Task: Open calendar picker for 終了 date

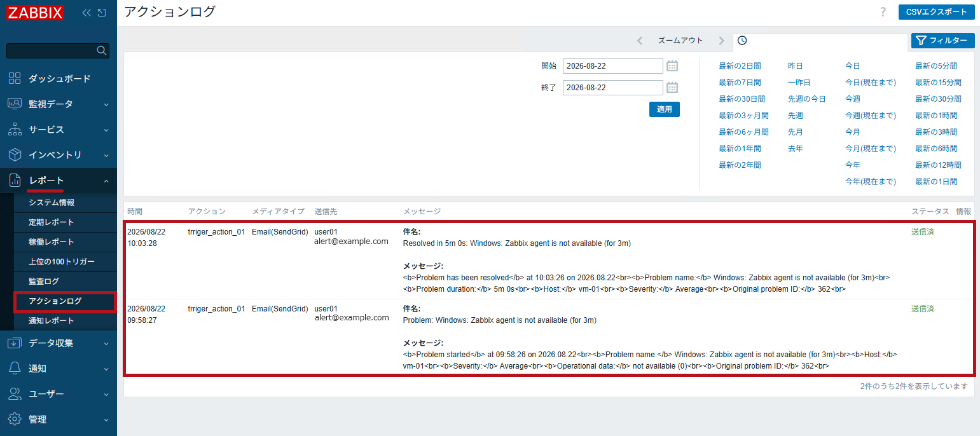Action: click(672, 87)
